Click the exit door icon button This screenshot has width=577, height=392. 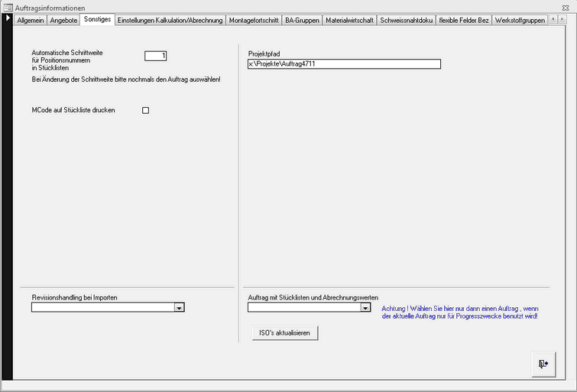[x=543, y=364]
